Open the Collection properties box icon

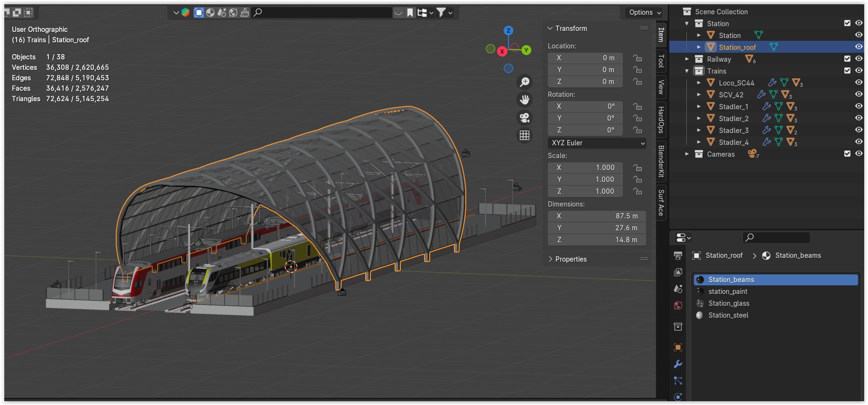point(678,327)
